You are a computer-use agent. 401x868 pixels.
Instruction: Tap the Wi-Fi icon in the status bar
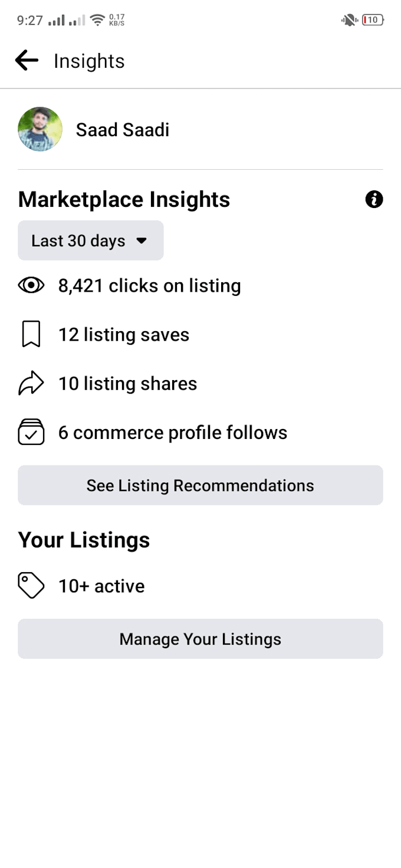[x=98, y=18]
